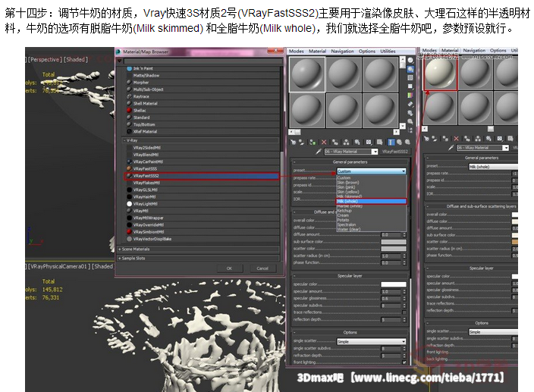Click Sample Type sphere icon in vertical toolbar
This screenshot has height=392, width=534.
click(x=410, y=60)
